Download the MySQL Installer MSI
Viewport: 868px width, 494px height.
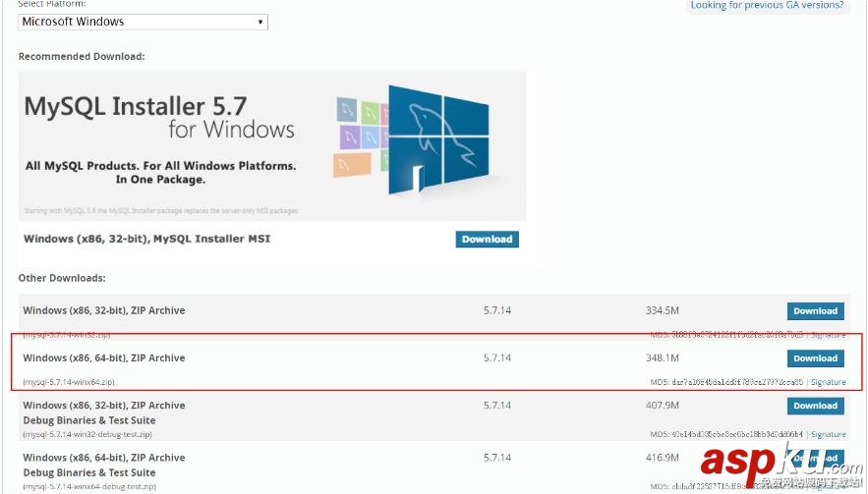[488, 239]
